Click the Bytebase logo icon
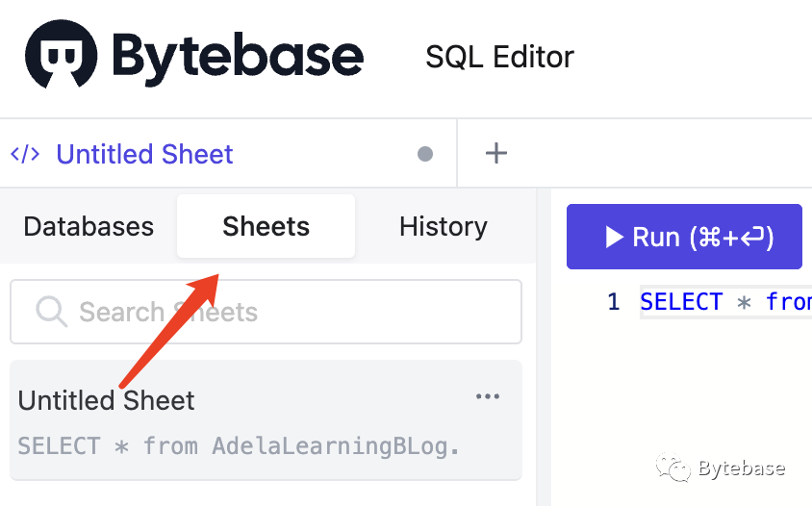This screenshot has height=506, width=812. click(62, 54)
